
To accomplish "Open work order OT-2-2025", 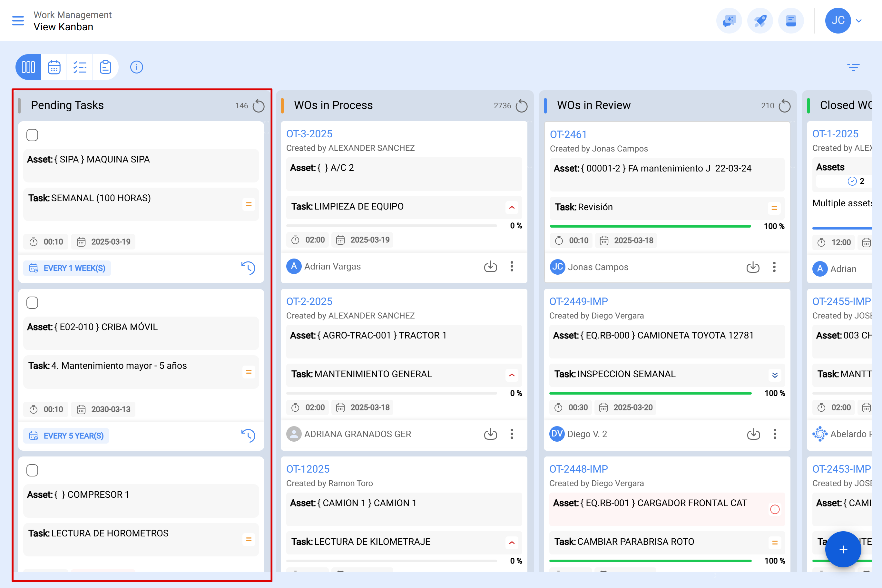I will coord(309,301).
